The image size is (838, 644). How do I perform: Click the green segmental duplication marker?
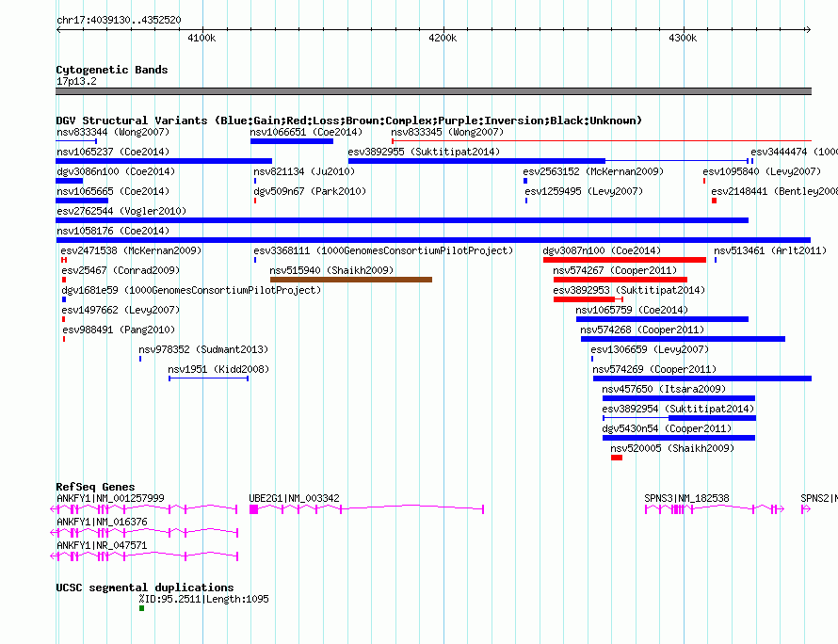click(141, 608)
